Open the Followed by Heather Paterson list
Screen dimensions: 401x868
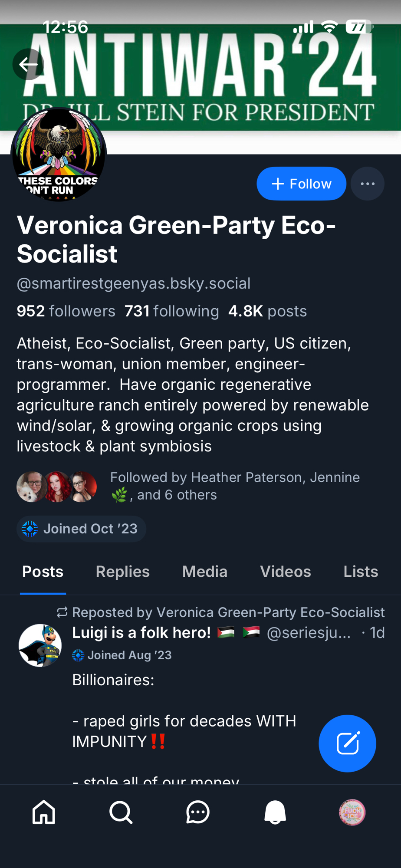click(234, 486)
